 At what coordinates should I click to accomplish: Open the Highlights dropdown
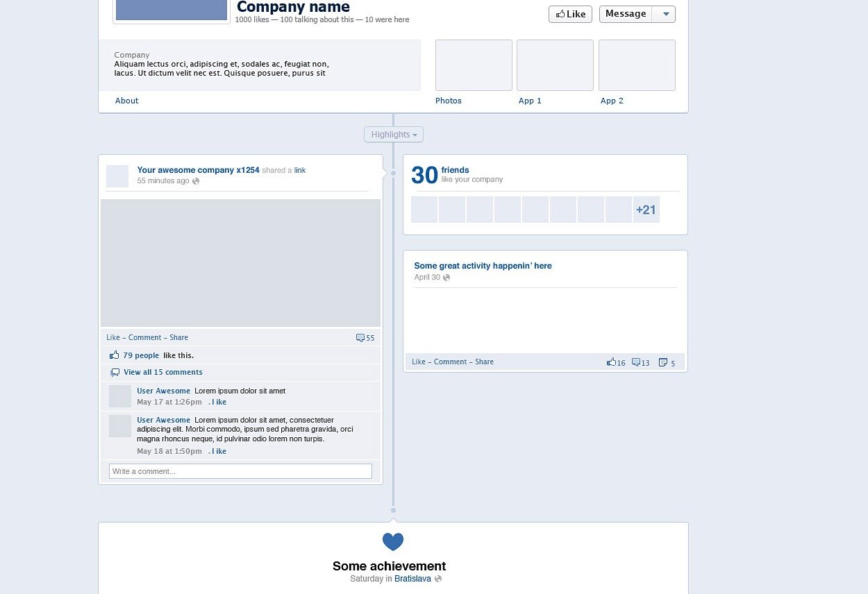[394, 135]
